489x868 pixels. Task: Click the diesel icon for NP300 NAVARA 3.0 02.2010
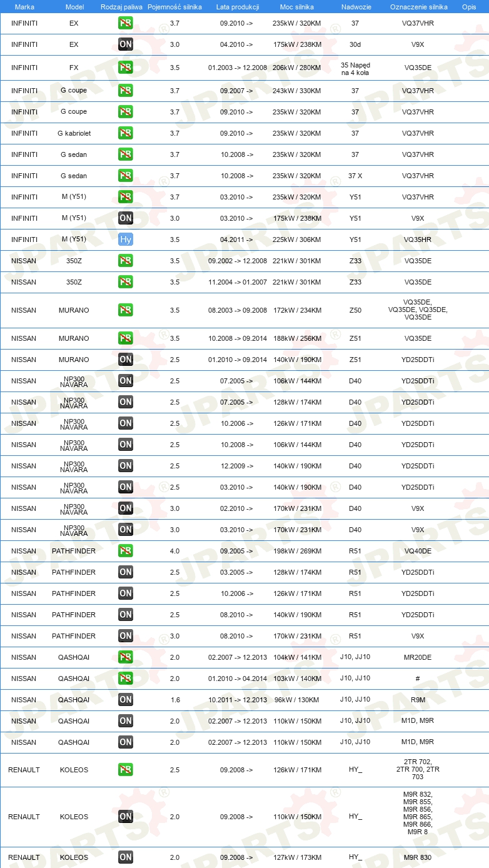(126, 508)
